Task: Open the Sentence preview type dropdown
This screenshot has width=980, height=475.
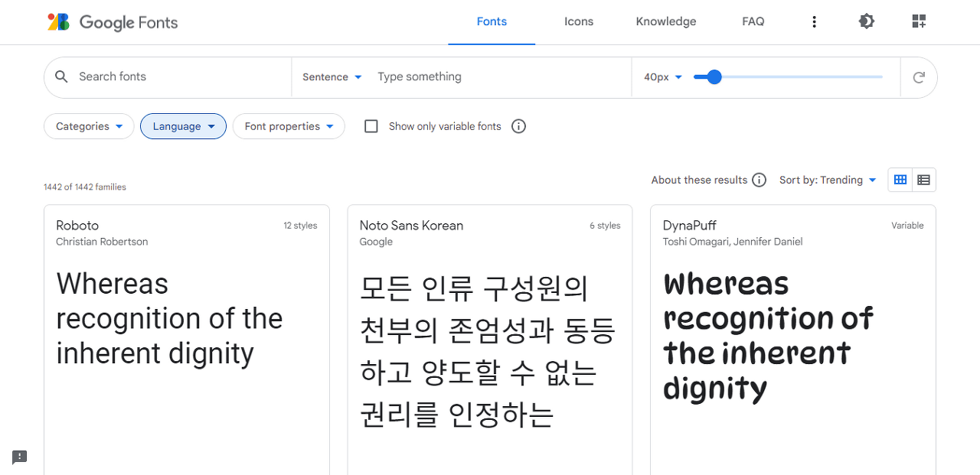Action: click(332, 76)
